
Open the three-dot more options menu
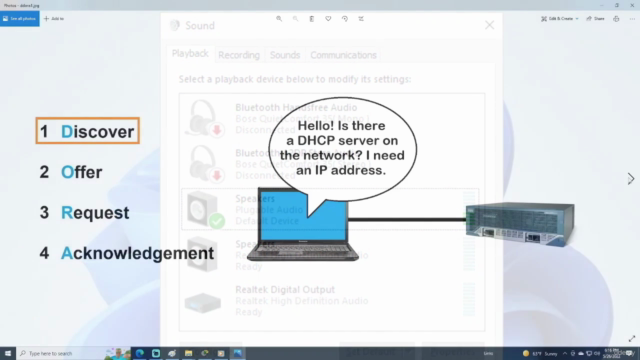[632, 19]
